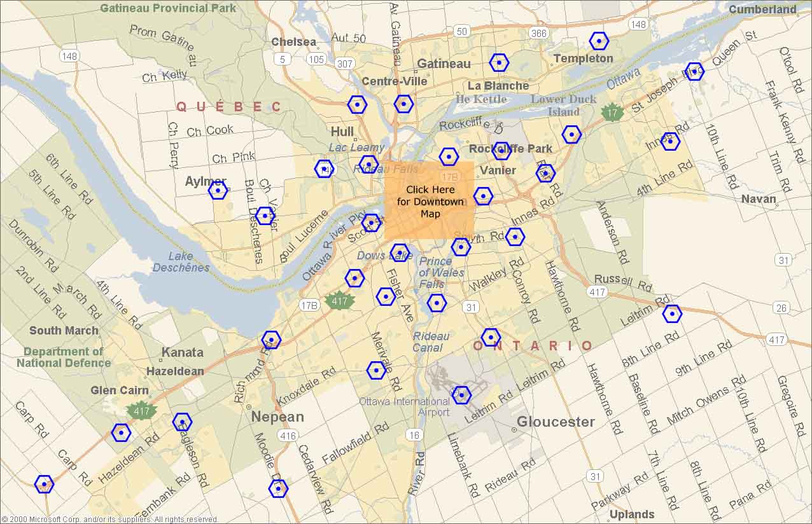Choose the Navan place name
Image resolution: width=812 pixels, height=524 pixels.
tap(759, 199)
